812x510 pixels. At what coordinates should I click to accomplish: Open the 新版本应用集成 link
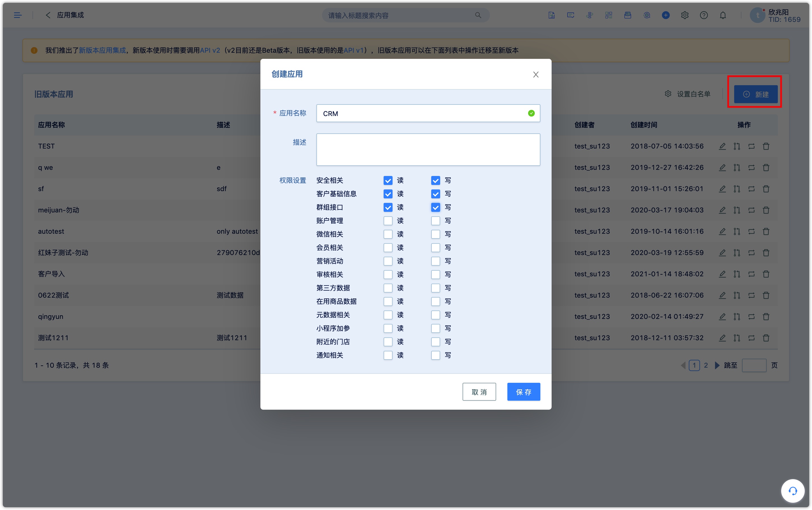point(102,50)
